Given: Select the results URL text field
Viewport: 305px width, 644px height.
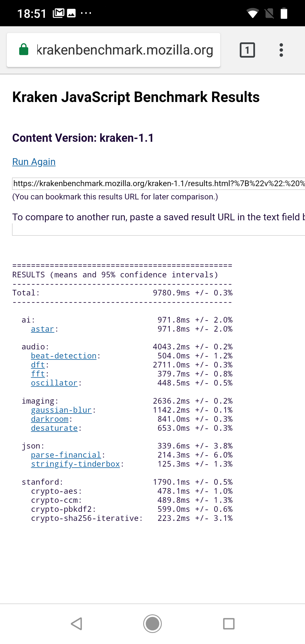Looking at the screenshot, I should tap(159, 184).
